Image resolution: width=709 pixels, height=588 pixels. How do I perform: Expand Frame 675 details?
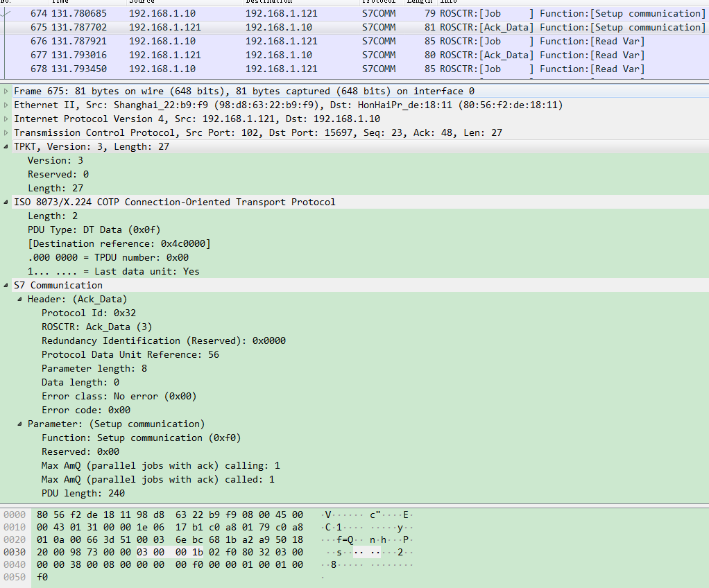tap(6, 91)
